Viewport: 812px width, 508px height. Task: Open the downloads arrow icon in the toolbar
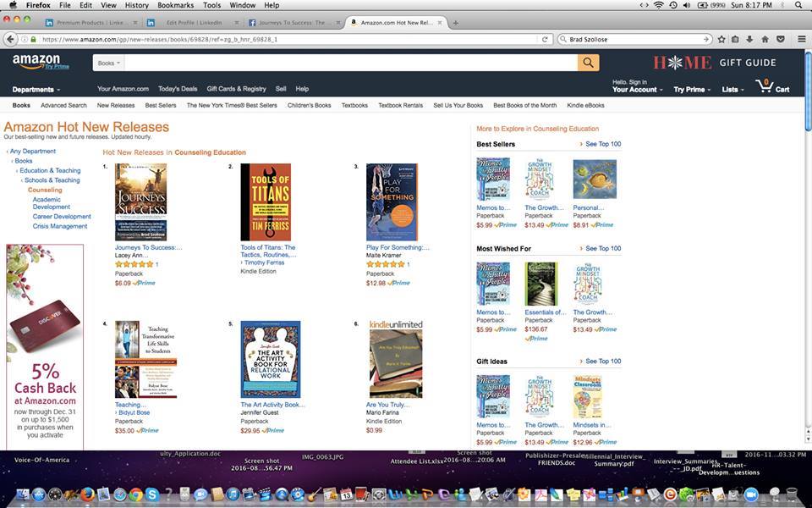749,39
